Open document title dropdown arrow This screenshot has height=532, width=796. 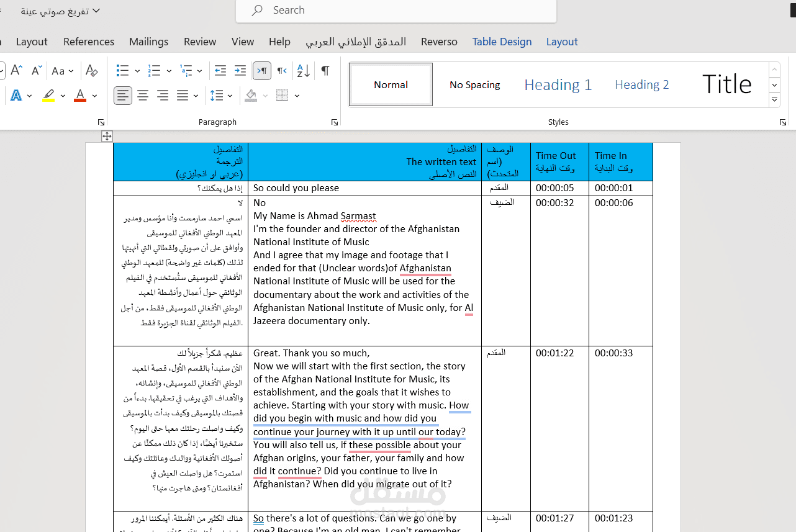tap(96, 11)
